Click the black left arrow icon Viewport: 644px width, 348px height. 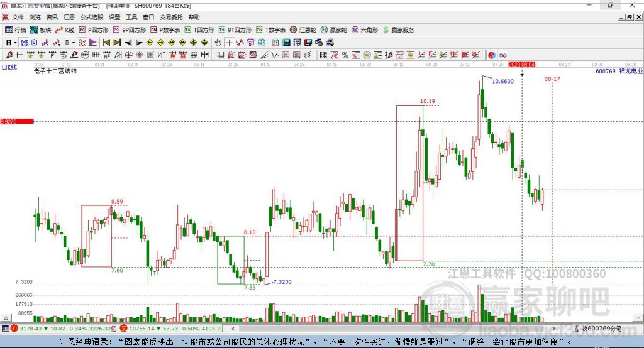(x=128, y=43)
